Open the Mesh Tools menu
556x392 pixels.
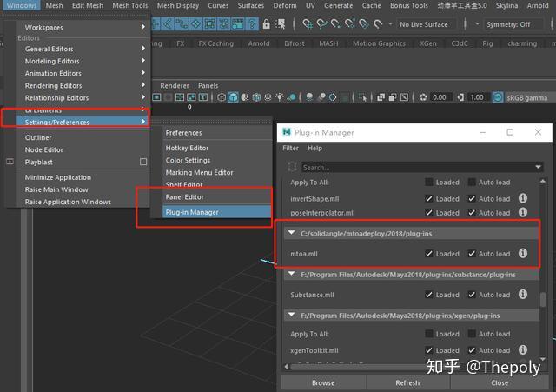(130, 5)
